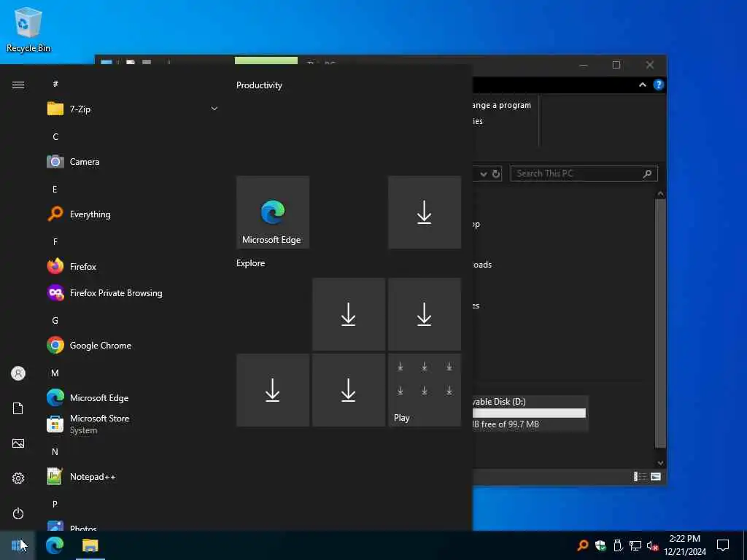The height and width of the screenshot is (560, 747).
Task: Open the user account icon in Start
Action: point(18,373)
